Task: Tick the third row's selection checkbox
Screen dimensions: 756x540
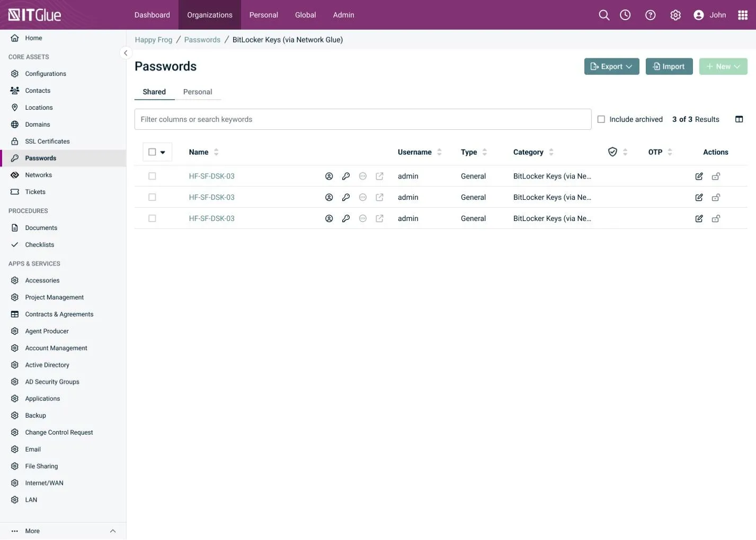Action: pyautogui.click(x=152, y=218)
